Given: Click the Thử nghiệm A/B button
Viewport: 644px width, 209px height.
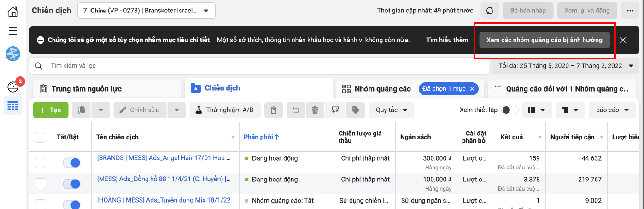Looking at the screenshot, I should (x=225, y=110).
